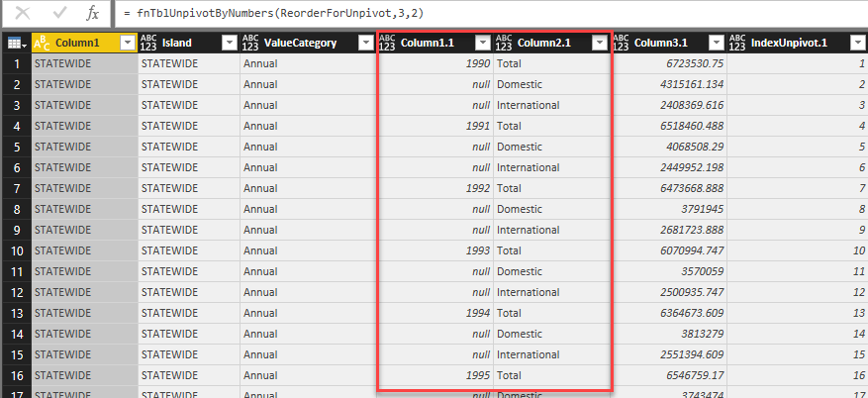The height and width of the screenshot is (398, 868).
Task: Open the ValueCategory filter dropdown
Action: pyautogui.click(x=365, y=43)
